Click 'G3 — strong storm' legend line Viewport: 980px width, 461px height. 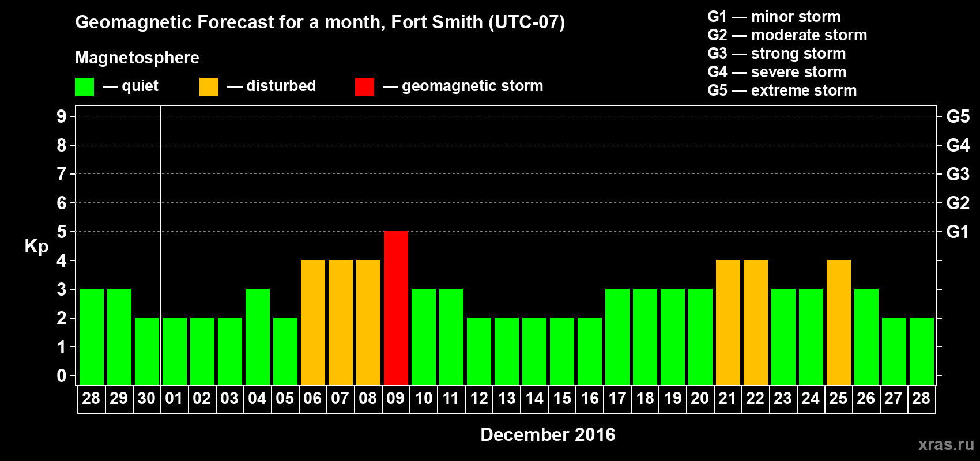click(x=777, y=54)
